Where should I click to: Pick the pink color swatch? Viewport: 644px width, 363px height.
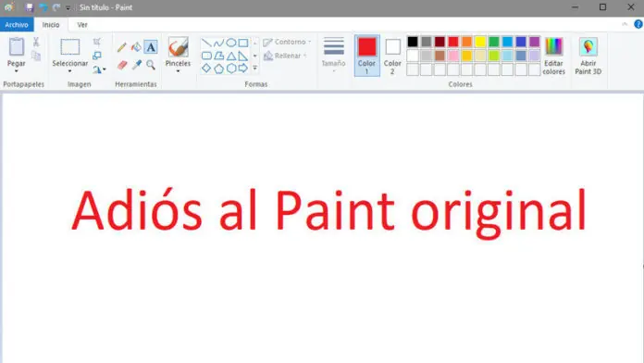click(x=453, y=56)
